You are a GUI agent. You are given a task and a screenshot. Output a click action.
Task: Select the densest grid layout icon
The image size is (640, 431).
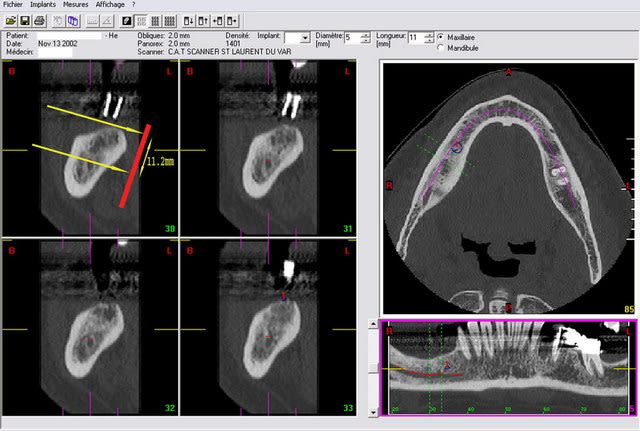click(168, 20)
